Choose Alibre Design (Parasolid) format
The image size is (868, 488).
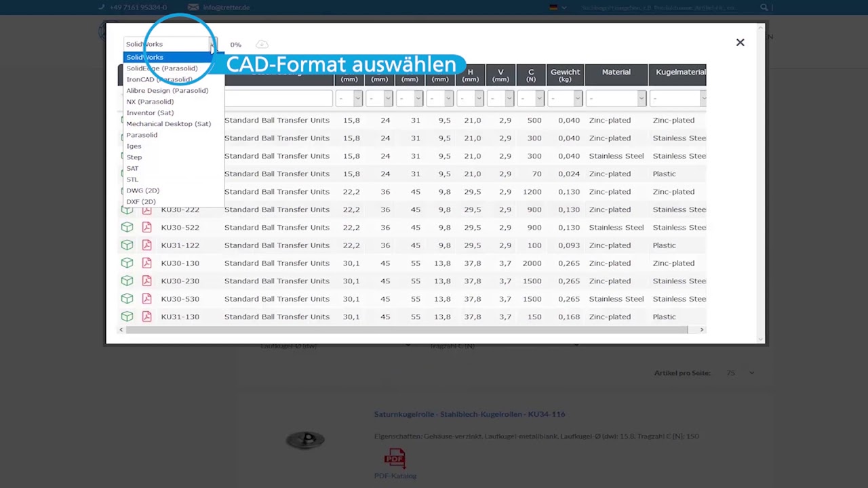click(x=173, y=90)
